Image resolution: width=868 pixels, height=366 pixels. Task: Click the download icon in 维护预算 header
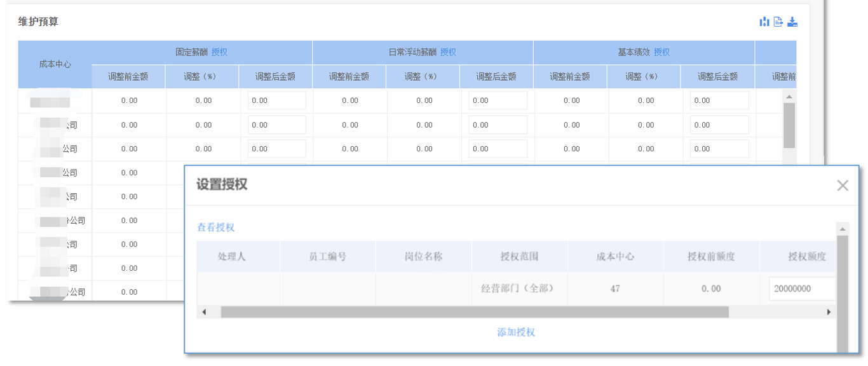[792, 22]
